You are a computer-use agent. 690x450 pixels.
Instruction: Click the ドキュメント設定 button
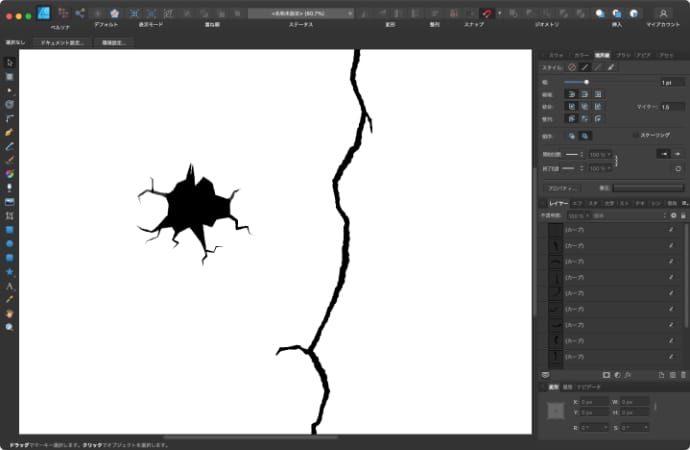point(62,43)
